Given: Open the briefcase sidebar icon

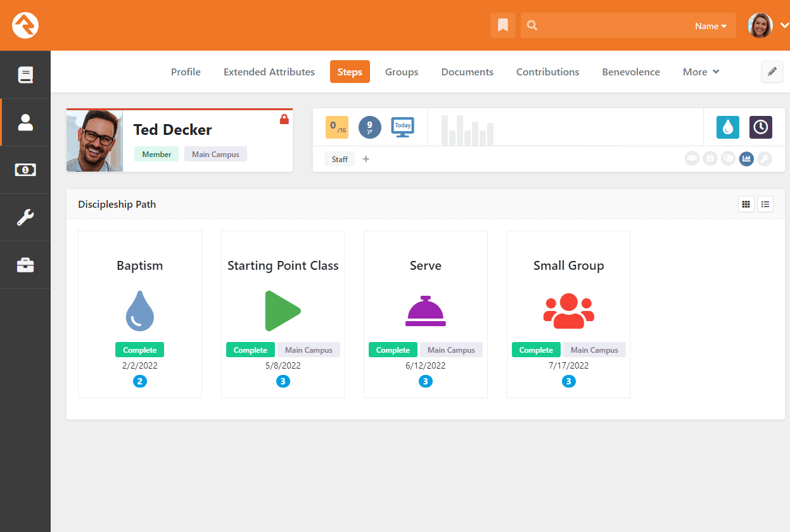Looking at the screenshot, I should (x=25, y=265).
